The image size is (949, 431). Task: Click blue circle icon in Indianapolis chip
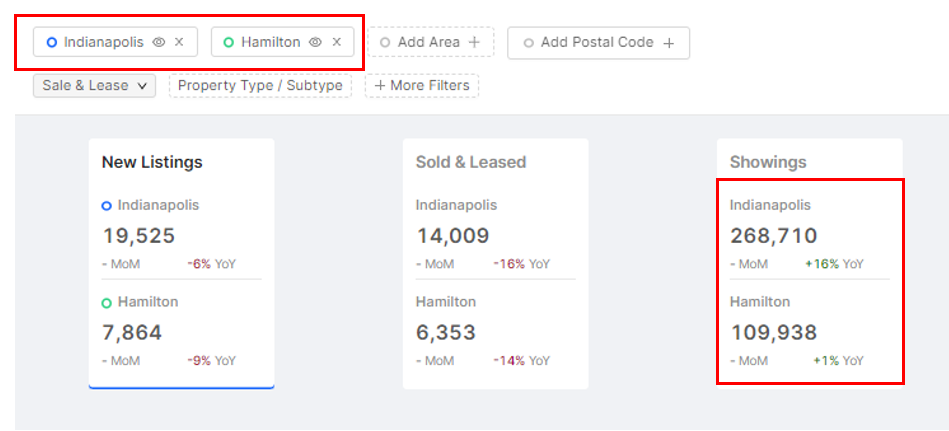[x=51, y=42]
